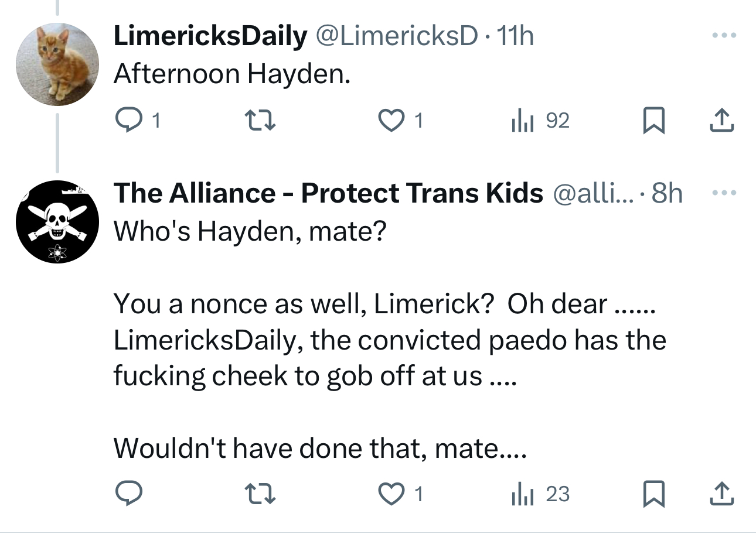Visit the @LimericksD handle profile
The width and height of the screenshot is (756, 534).
(397, 37)
